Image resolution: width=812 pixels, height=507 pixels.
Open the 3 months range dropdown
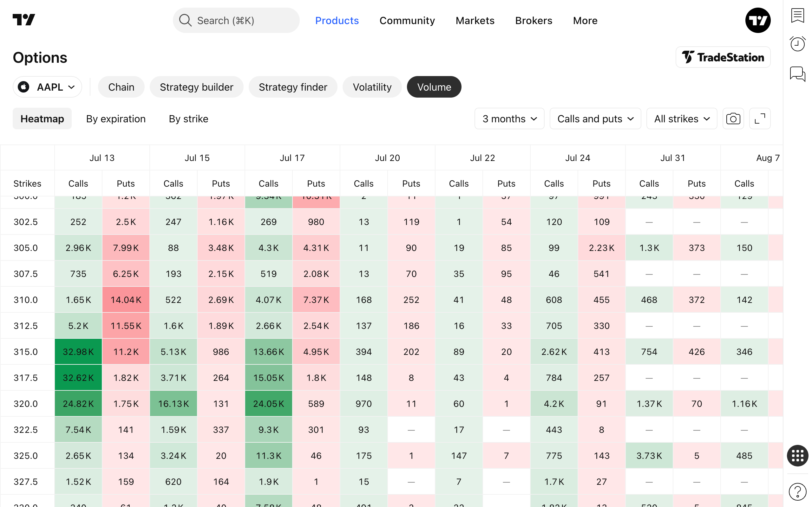click(509, 119)
